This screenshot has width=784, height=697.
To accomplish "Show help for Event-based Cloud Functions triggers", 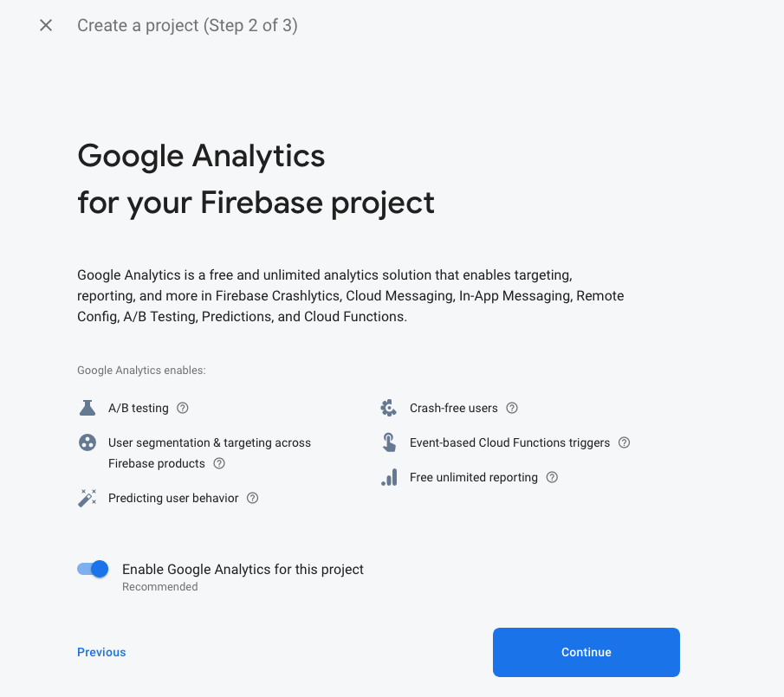I will tap(624, 442).
